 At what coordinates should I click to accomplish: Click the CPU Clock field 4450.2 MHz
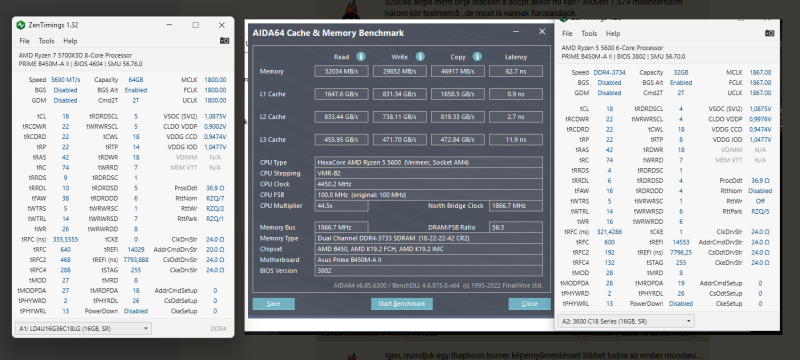click(x=429, y=184)
